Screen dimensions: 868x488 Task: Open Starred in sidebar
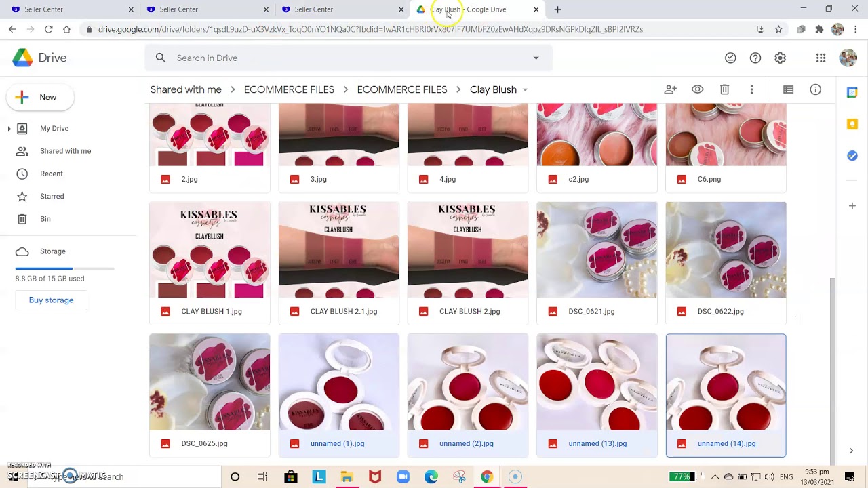coord(52,197)
